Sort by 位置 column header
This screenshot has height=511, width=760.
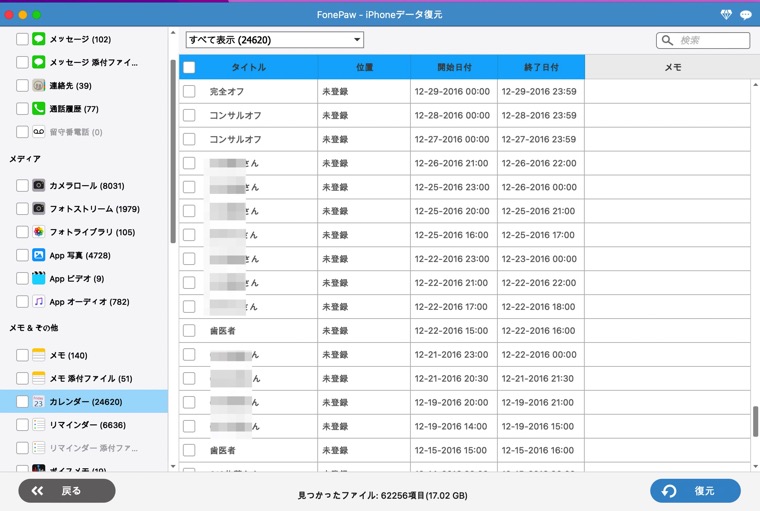tap(364, 67)
